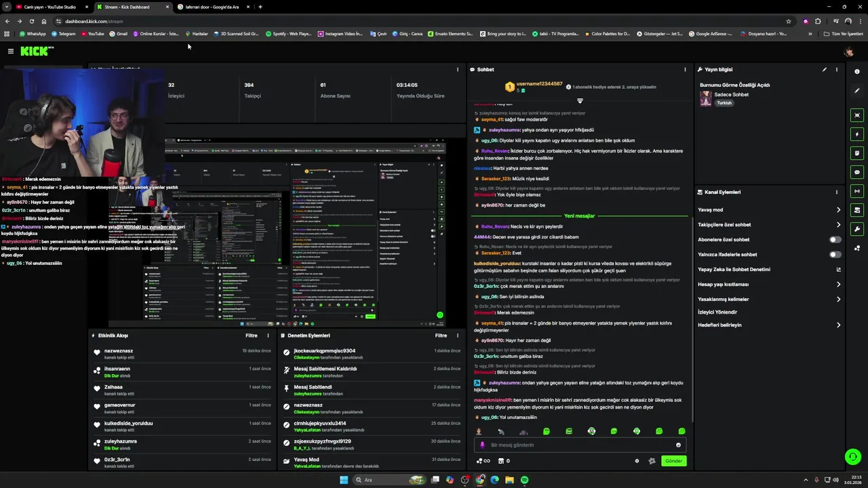Click the pencil icon in right sidebar

click(x=857, y=91)
